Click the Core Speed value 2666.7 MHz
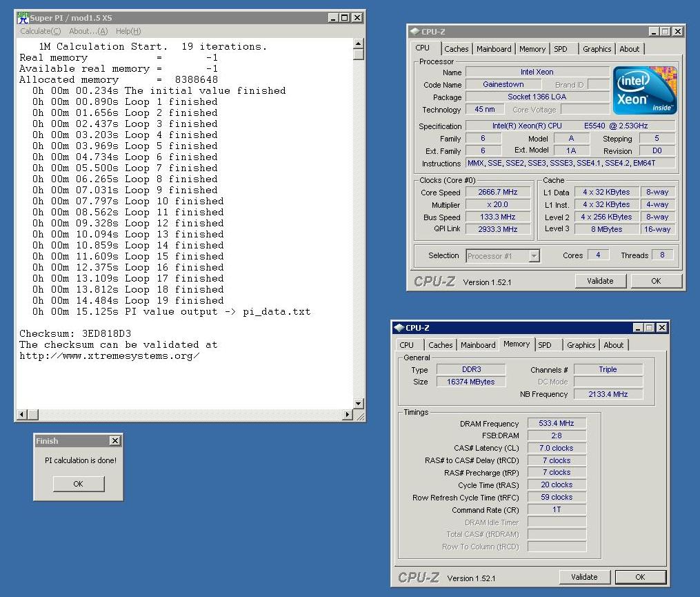This screenshot has width=700, height=597. [498, 192]
